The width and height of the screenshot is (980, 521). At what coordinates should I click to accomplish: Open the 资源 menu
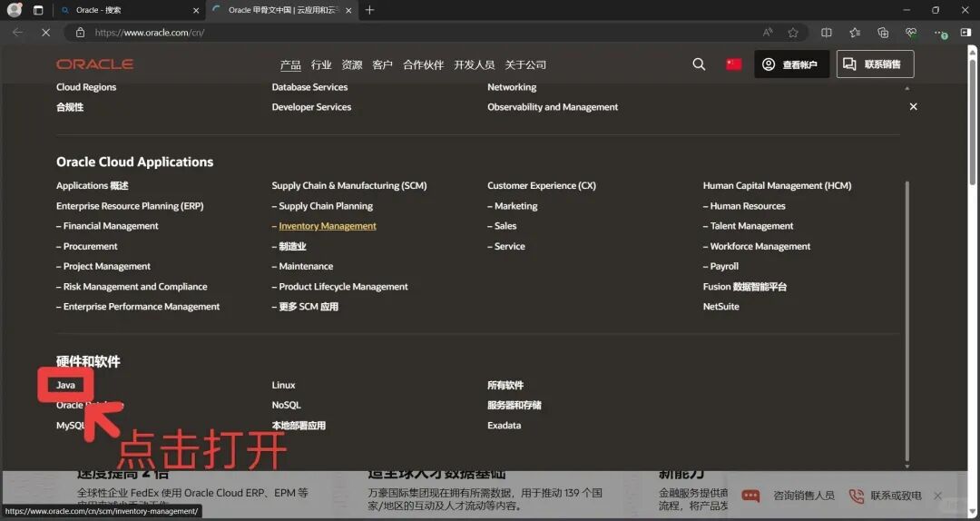point(352,64)
